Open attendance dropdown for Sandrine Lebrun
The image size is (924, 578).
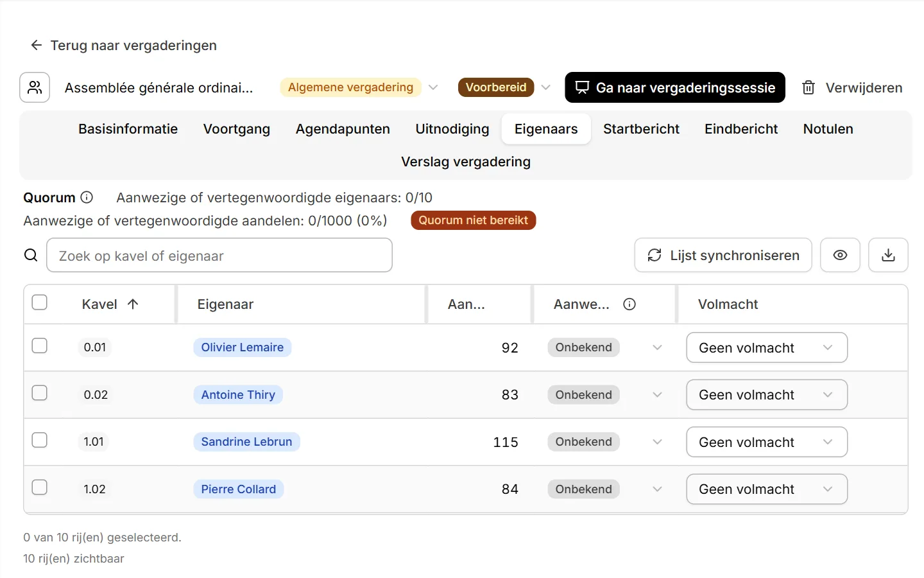657,442
